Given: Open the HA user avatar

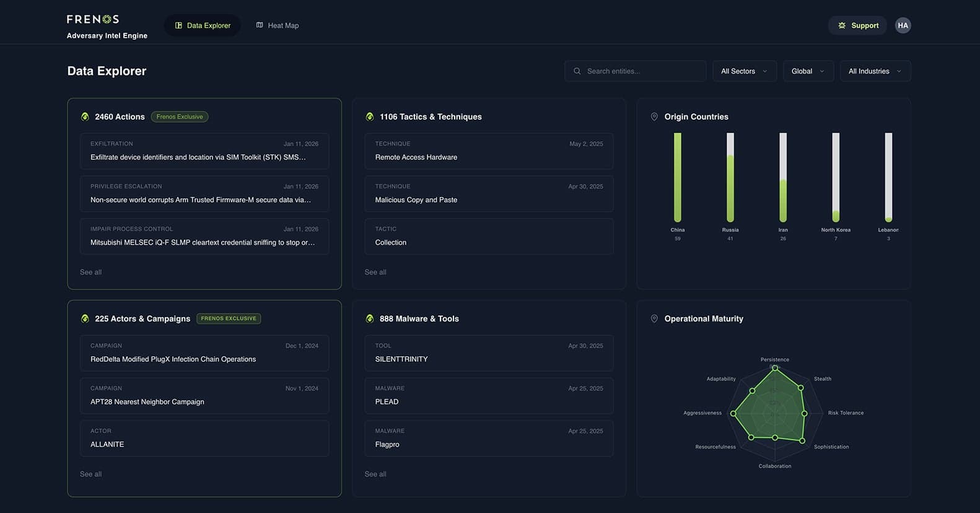Looking at the screenshot, I should [903, 25].
